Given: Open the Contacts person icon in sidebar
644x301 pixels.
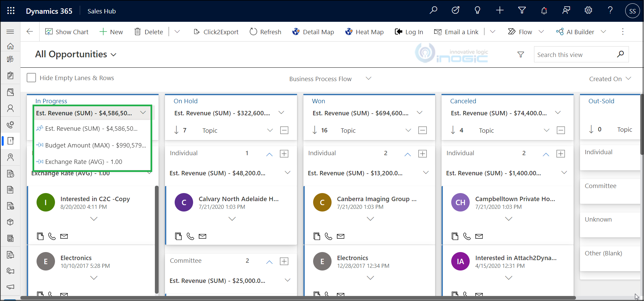Looking at the screenshot, I should (10, 108).
